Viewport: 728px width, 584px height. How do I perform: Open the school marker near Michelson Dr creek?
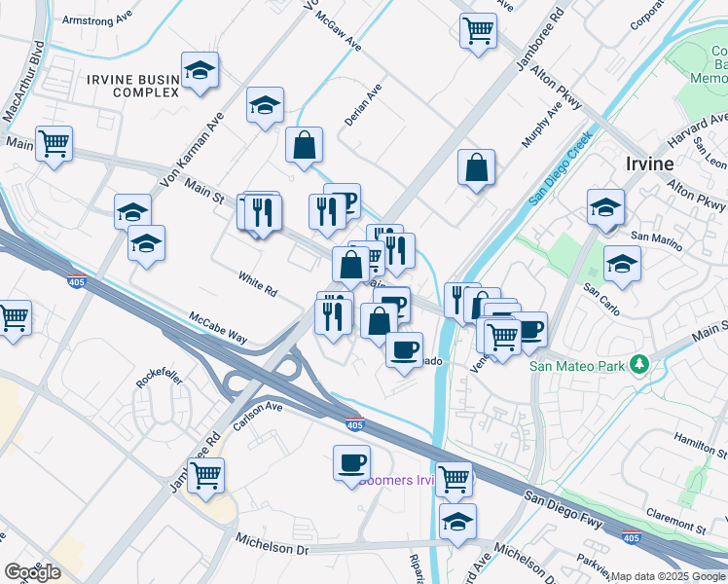pos(457,522)
